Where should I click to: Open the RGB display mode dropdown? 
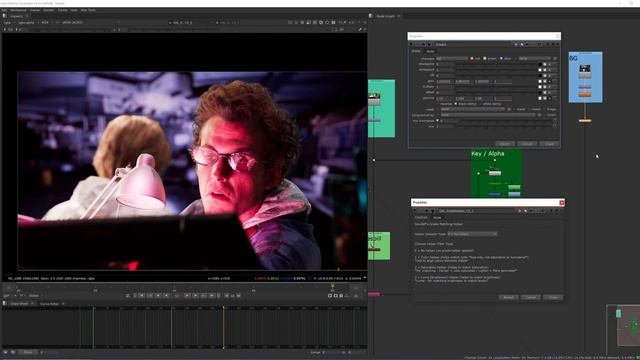coord(46,23)
